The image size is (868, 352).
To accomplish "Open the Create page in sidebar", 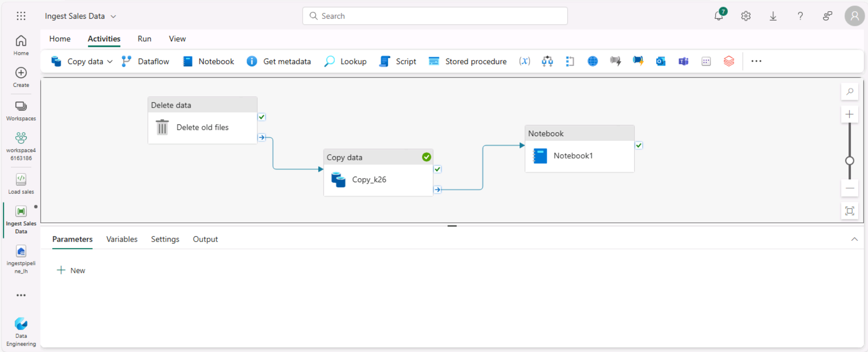I will click(21, 77).
